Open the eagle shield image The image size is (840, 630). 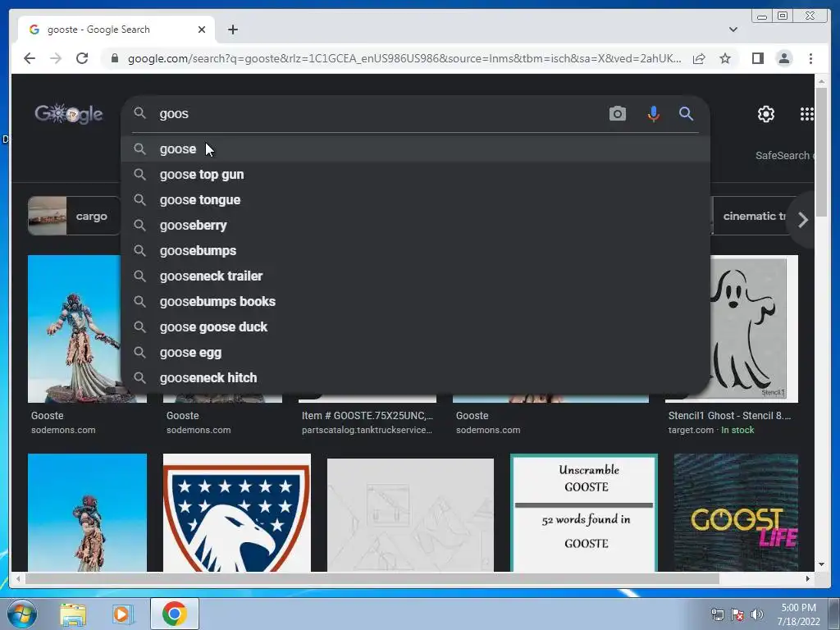pos(237,513)
